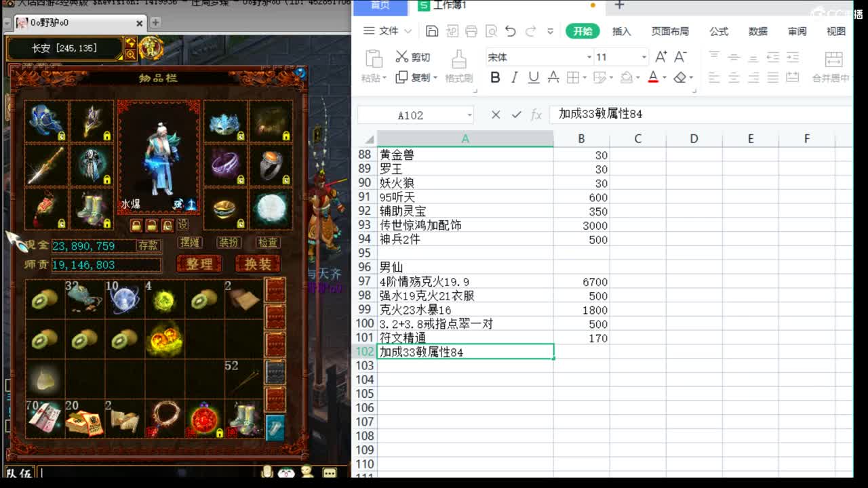Click the magnifier zoom icon beside 长安 map

[x=130, y=54]
